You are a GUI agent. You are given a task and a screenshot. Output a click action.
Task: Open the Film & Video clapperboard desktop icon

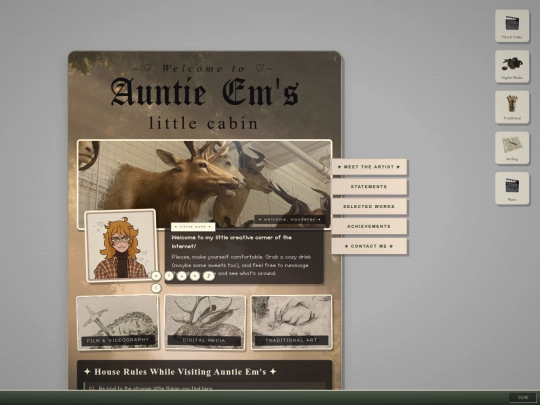pos(512,26)
